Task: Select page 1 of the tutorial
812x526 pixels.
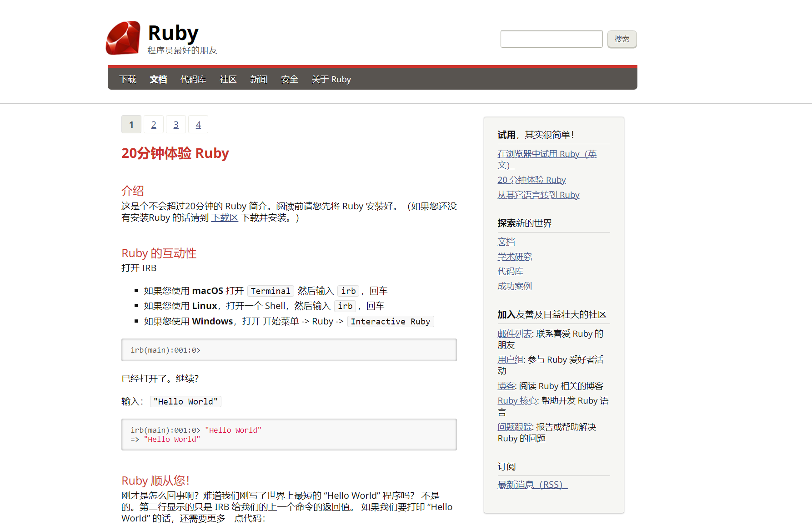Action: pyautogui.click(x=131, y=124)
